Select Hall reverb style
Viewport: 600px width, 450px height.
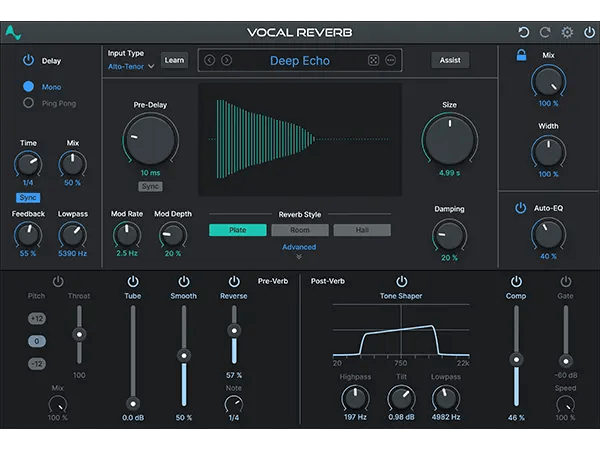coord(362,230)
